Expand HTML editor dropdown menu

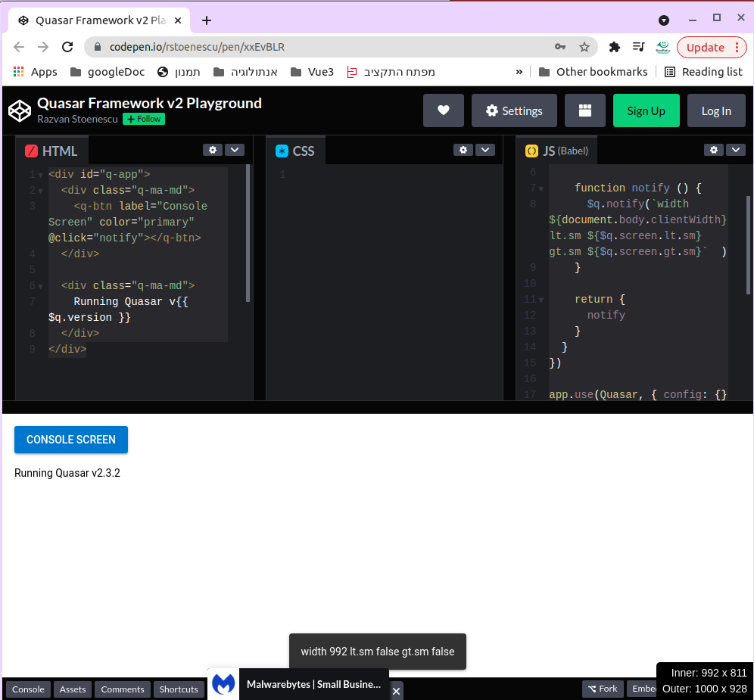point(235,150)
